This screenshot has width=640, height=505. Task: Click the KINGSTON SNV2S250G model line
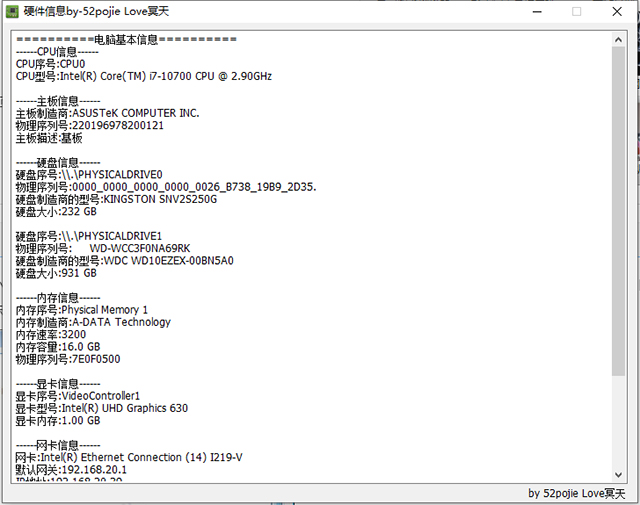[x=116, y=199]
